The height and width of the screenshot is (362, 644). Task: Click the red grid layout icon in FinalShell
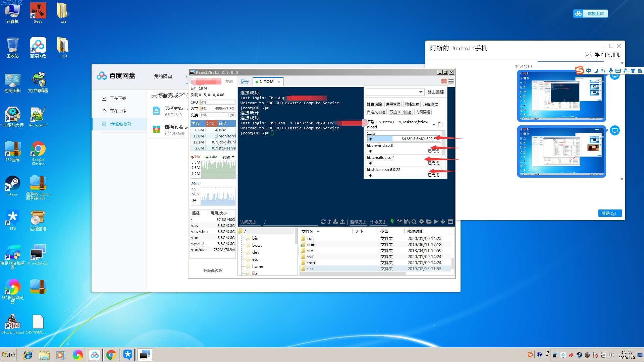(x=444, y=81)
